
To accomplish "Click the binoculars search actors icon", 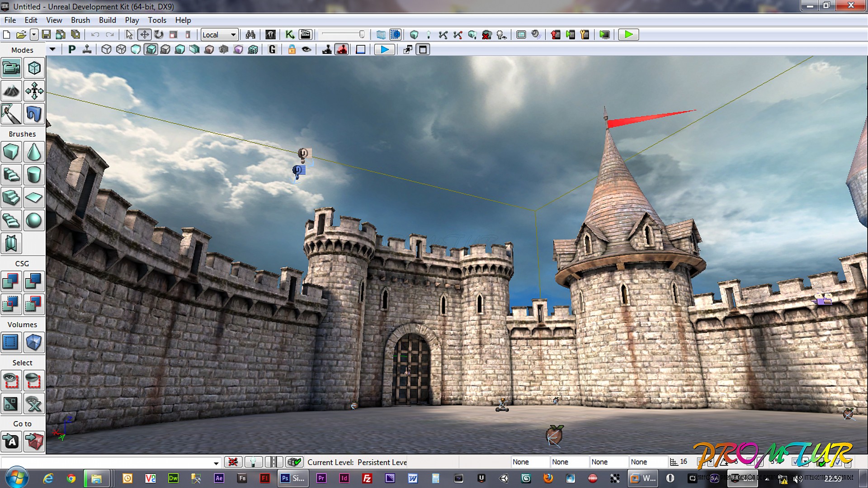I will click(x=250, y=35).
